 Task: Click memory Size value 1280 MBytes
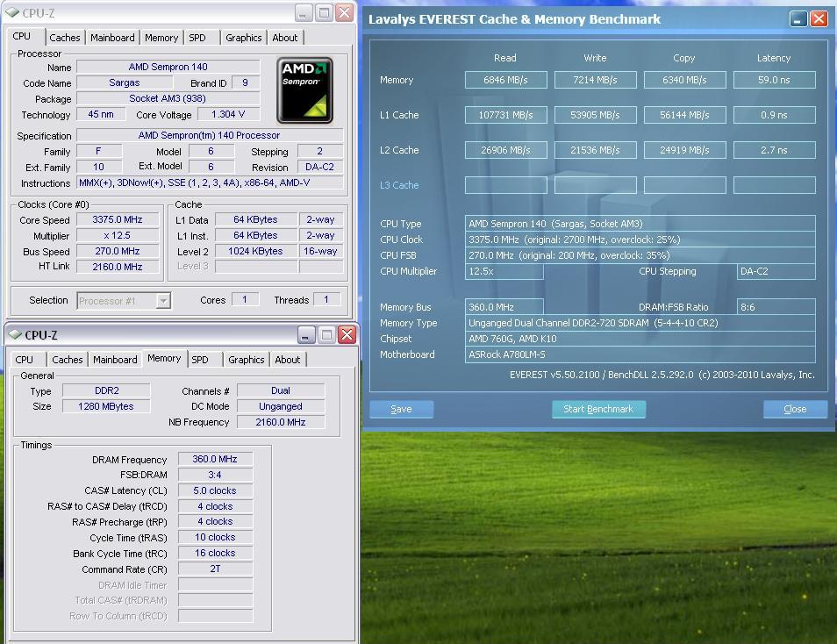click(x=105, y=406)
